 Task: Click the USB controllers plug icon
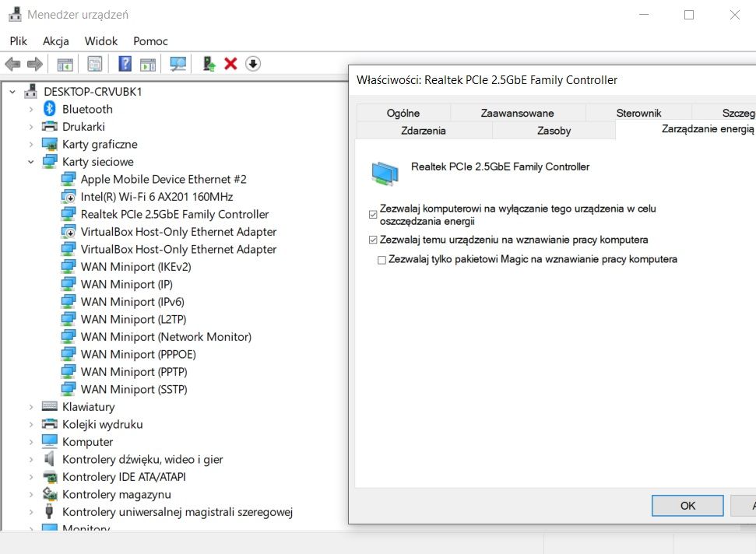[x=49, y=511]
